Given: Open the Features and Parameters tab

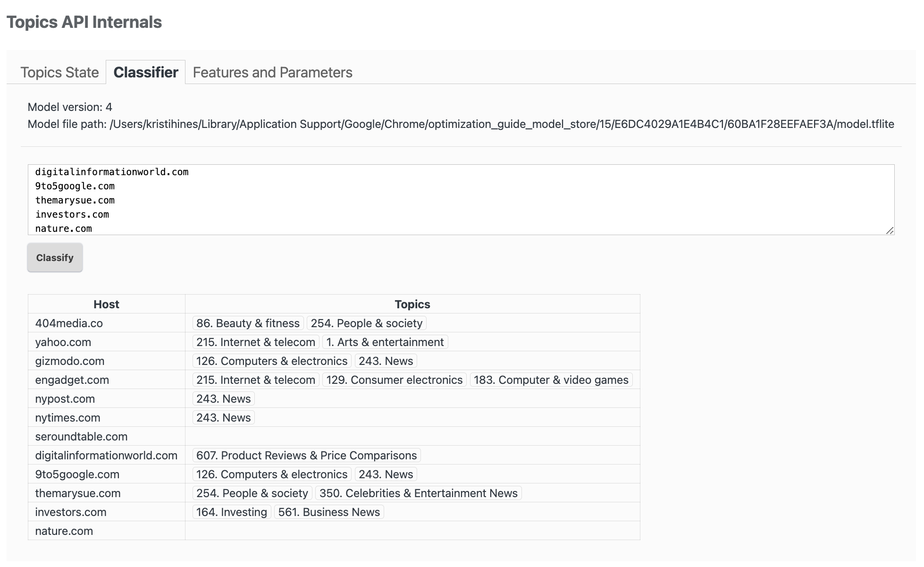Looking at the screenshot, I should point(272,72).
